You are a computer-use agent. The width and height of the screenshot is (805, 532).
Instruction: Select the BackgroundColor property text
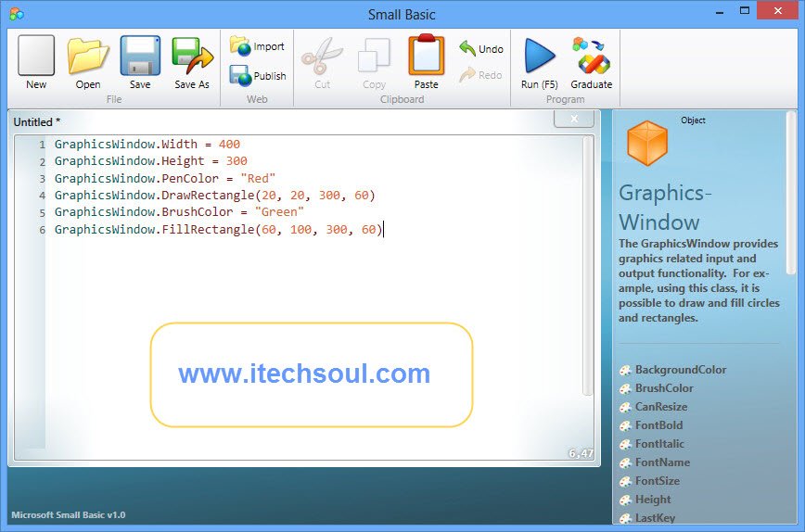click(x=681, y=370)
